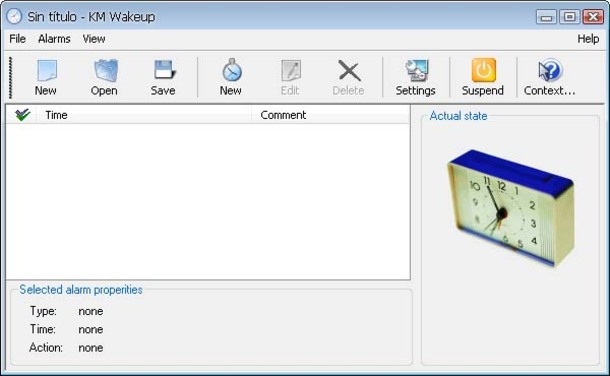Activate Context help question mark icon
610x376 pixels.
pyautogui.click(x=550, y=70)
